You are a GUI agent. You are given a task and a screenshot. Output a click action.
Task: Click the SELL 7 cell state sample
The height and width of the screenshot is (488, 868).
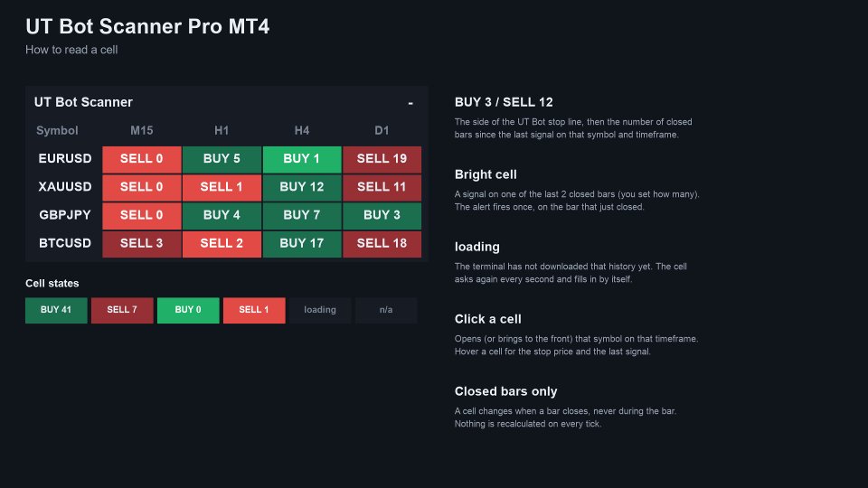pos(122,310)
